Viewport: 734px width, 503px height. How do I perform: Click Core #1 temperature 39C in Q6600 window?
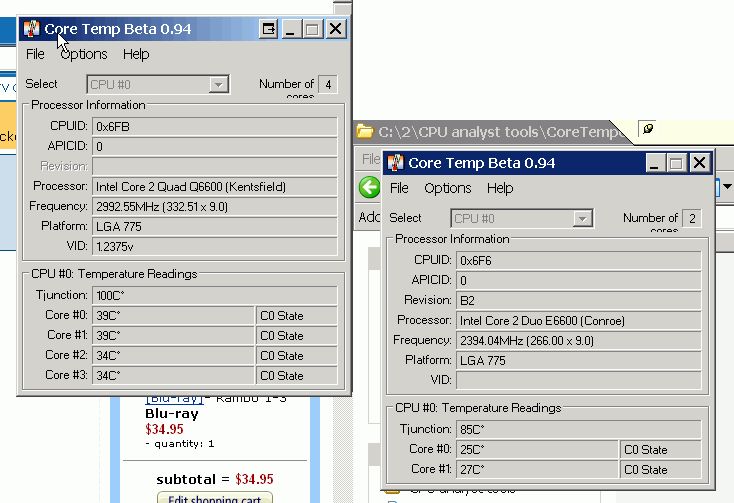[173, 336]
